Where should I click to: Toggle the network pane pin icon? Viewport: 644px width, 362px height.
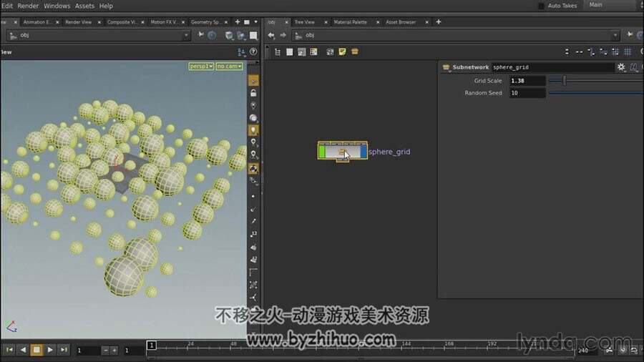630,35
